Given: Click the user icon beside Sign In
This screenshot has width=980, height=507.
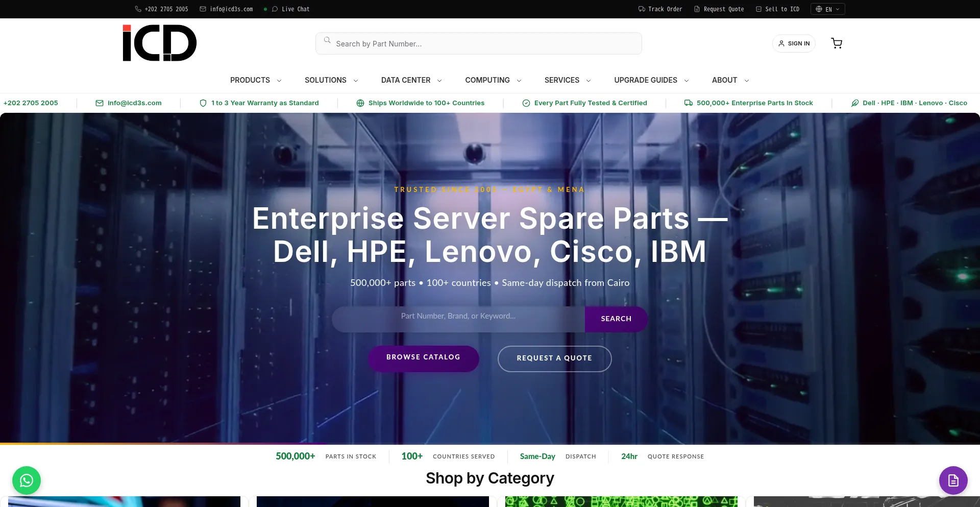Looking at the screenshot, I should pos(781,43).
